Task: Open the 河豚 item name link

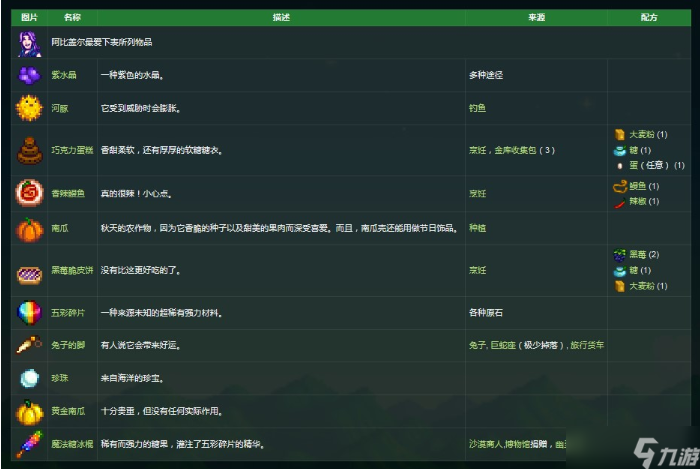Action: tap(60, 108)
